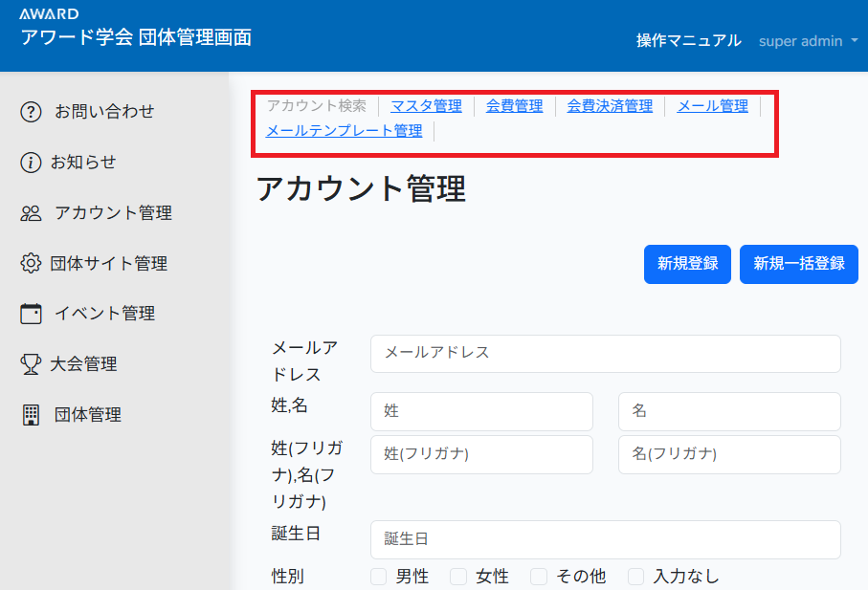Click the calendar icon for イベント管理
The height and width of the screenshot is (590, 868).
point(32,314)
